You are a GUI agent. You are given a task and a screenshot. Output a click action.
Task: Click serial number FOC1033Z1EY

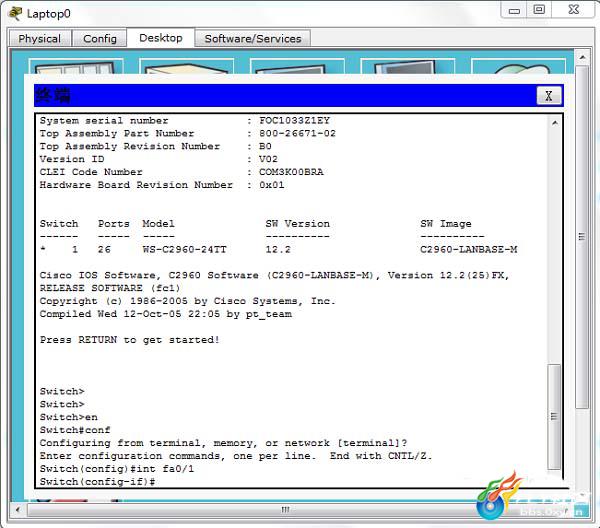pyautogui.click(x=294, y=121)
